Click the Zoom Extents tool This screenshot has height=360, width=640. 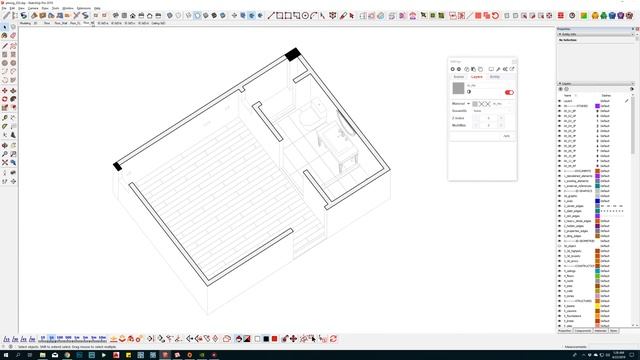coord(4,162)
